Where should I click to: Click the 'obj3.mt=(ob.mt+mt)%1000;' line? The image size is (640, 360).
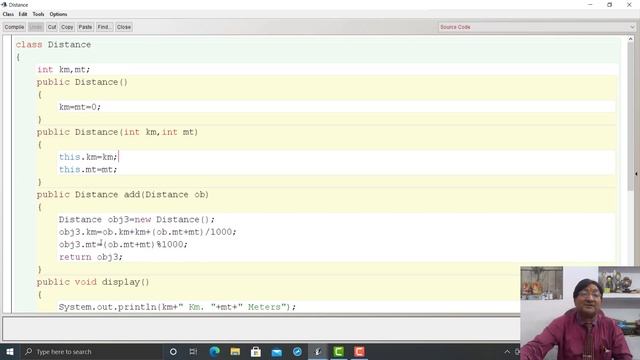tap(123, 244)
